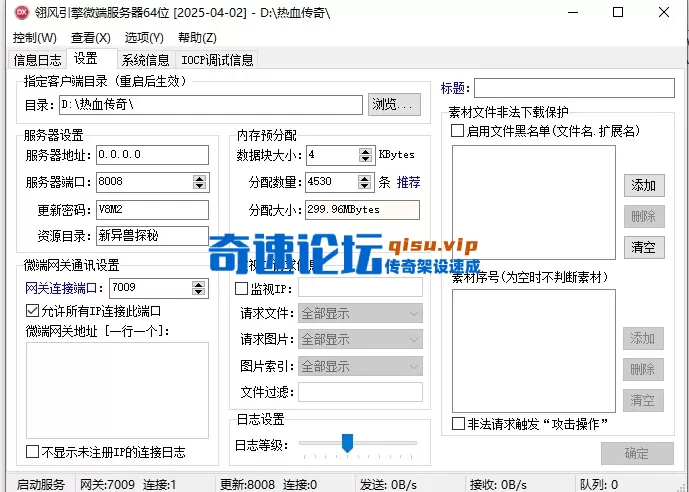The image size is (689, 492).
Task: Click the 微端网关地址 list box
Action: pos(117,391)
